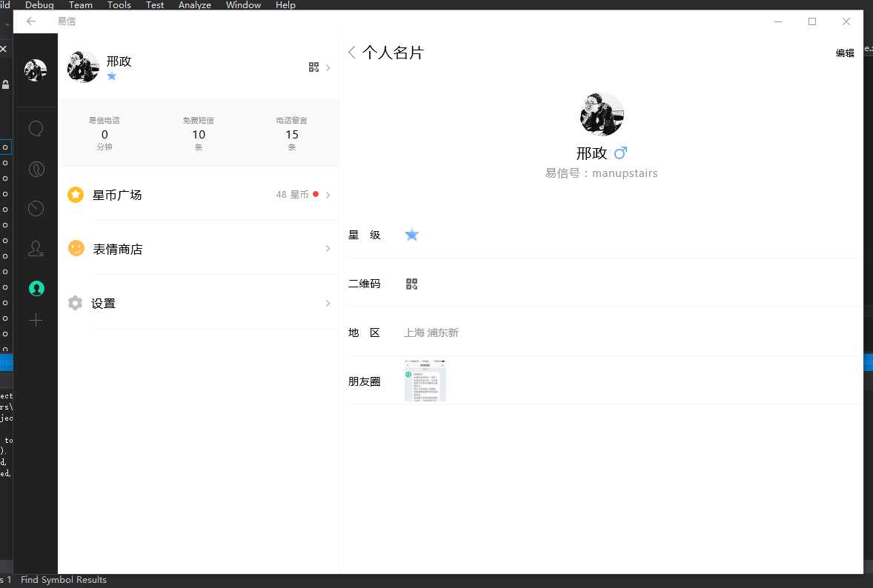Open the call history clock sidebar icon
Viewport: 873px width, 588px height.
point(36,208)
